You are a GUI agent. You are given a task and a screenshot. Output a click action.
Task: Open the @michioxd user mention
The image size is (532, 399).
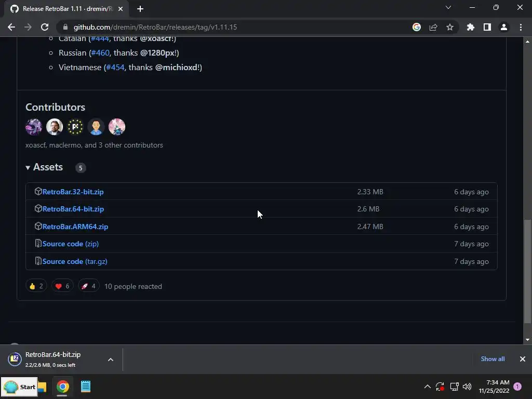coord(177,68)
